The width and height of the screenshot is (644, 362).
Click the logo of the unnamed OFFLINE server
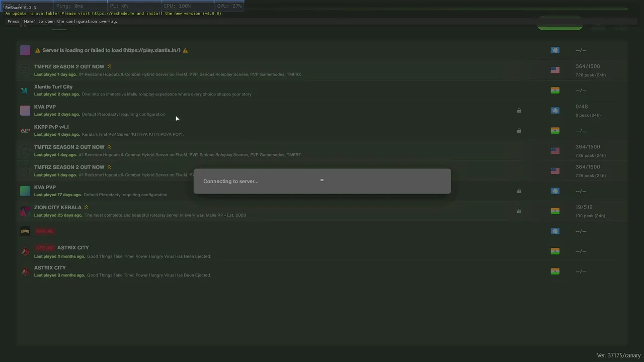coord(25,231)
